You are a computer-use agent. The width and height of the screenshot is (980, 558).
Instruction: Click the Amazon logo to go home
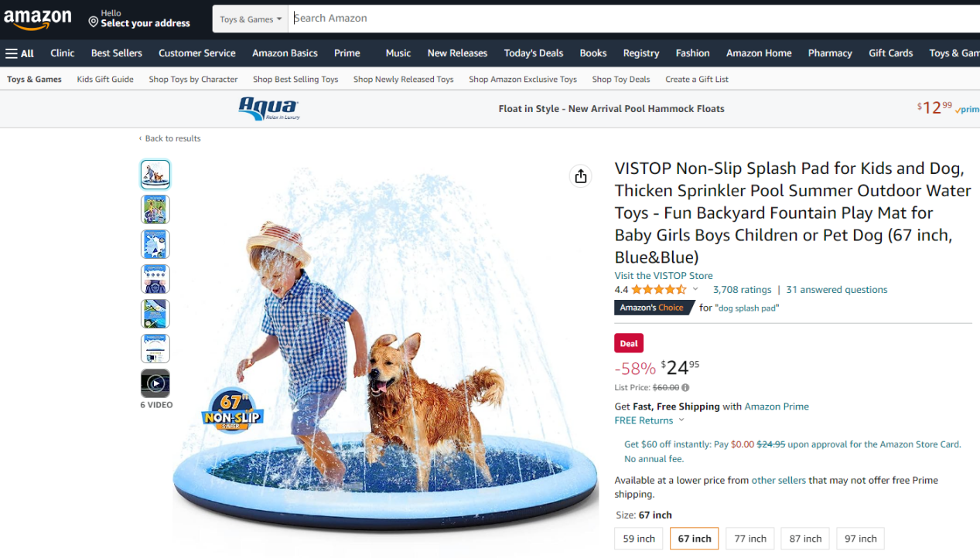point(38,19)
